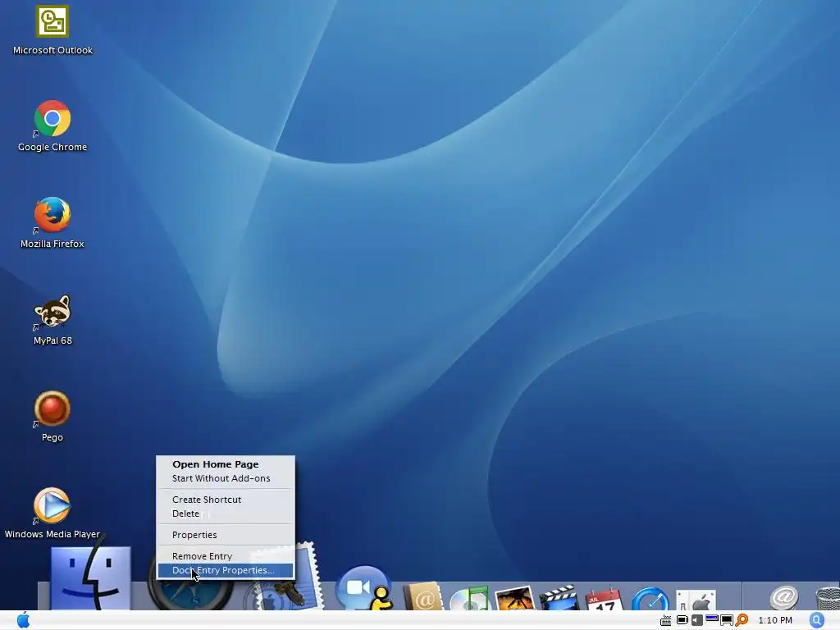The width and height of the screenshot is (840, 630).
Task: Launch iTunes from the dock
Action: coord(470,598)
